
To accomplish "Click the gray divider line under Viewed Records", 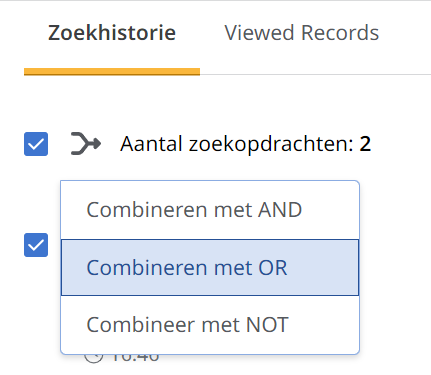I will pos(315,74).
